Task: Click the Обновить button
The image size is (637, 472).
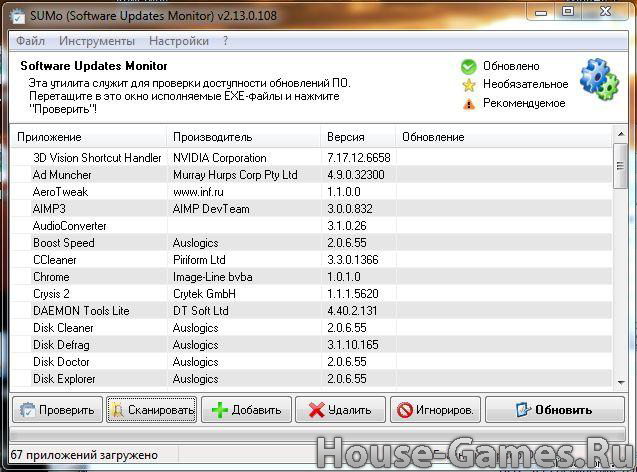Action: tap(555, 410)
